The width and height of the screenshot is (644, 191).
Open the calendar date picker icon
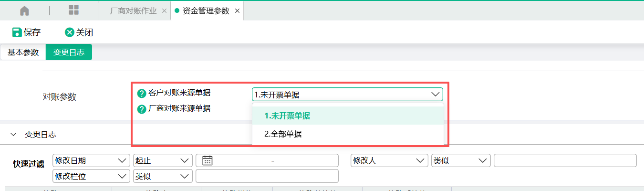207,160
